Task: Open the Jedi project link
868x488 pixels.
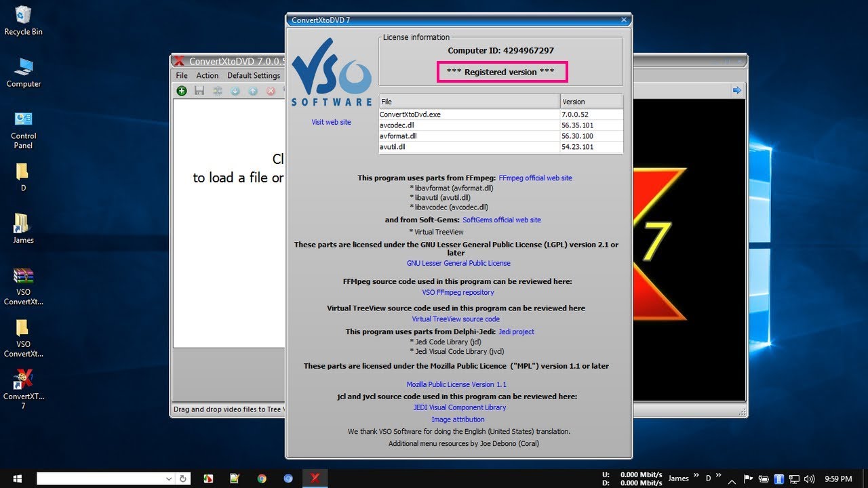Action: click(516, 331)
